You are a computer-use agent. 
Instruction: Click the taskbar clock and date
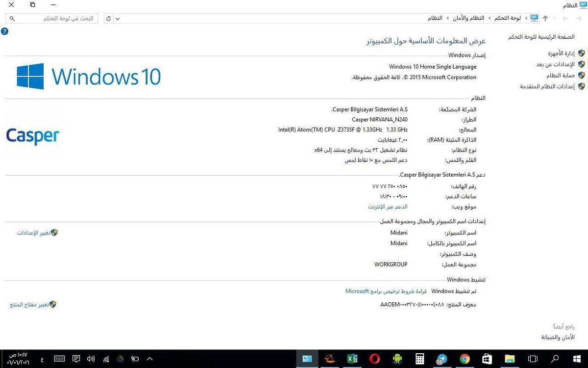[20, 359]
